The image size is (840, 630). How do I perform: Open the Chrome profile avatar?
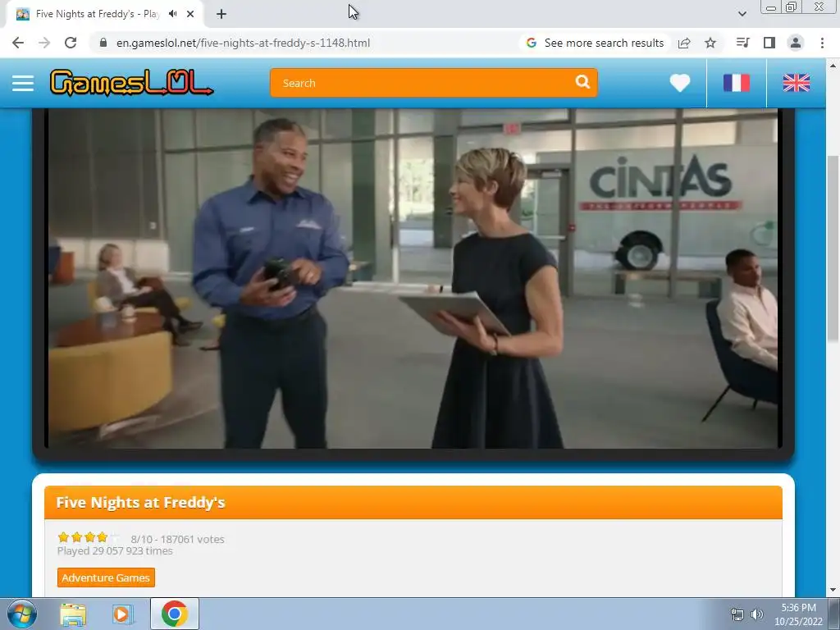(796, 43)
